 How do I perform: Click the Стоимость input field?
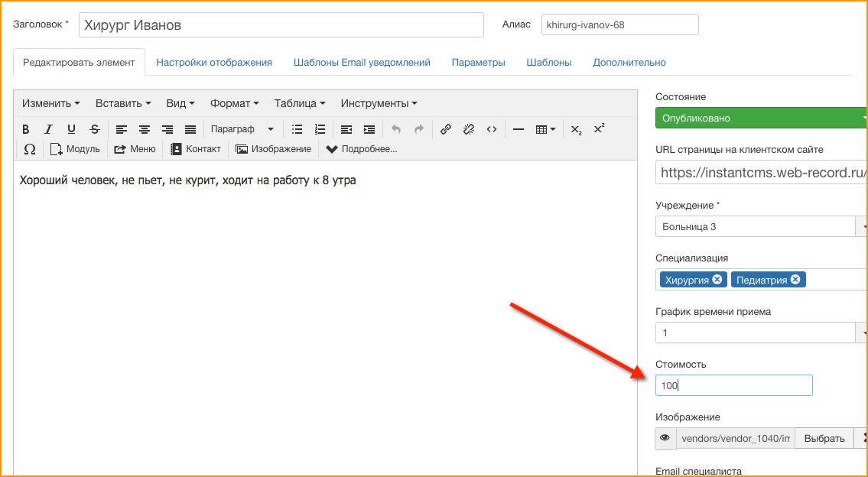pos(733,385)
